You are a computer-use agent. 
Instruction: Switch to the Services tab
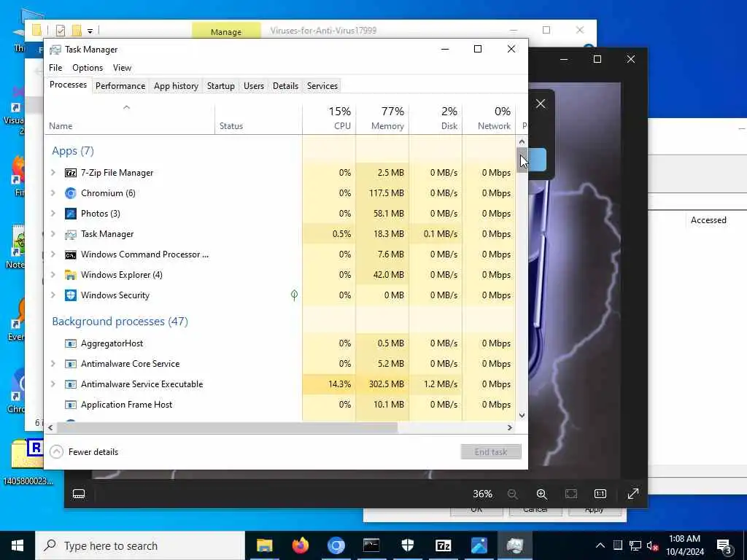pos(322,86)
